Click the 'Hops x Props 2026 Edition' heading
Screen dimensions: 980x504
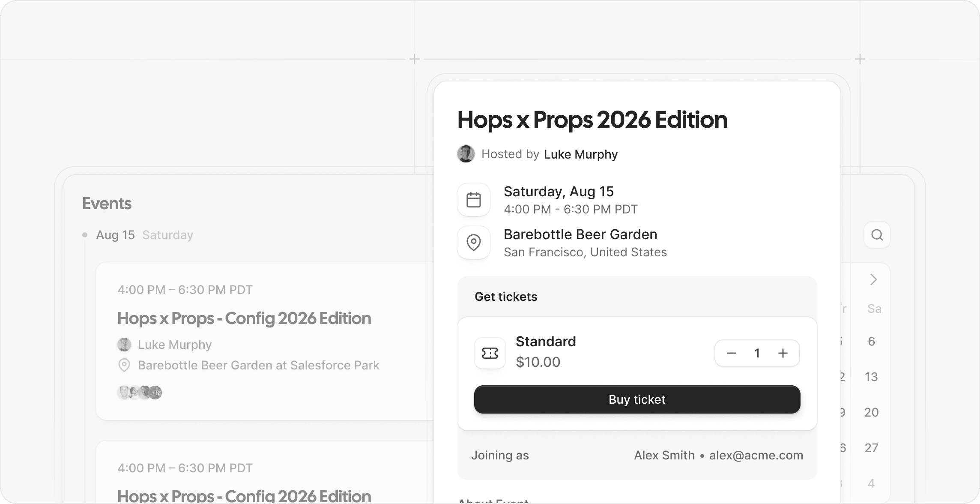point(592,120)
